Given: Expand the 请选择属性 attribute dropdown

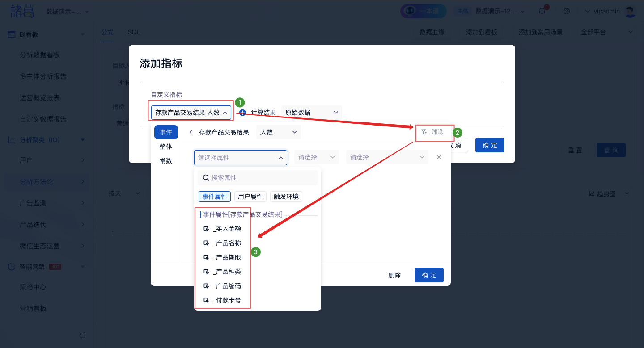Looking at the screenshot, I should (x=241, y=157).
